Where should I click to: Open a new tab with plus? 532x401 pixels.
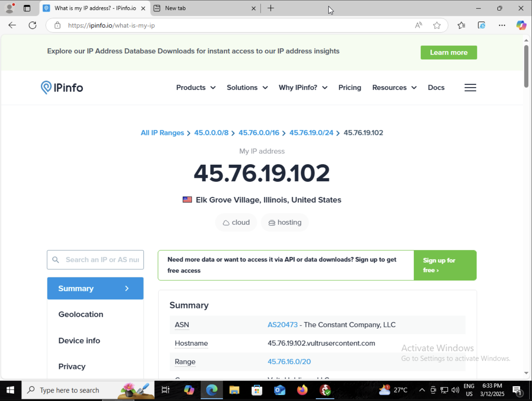(x=271, y=8)
